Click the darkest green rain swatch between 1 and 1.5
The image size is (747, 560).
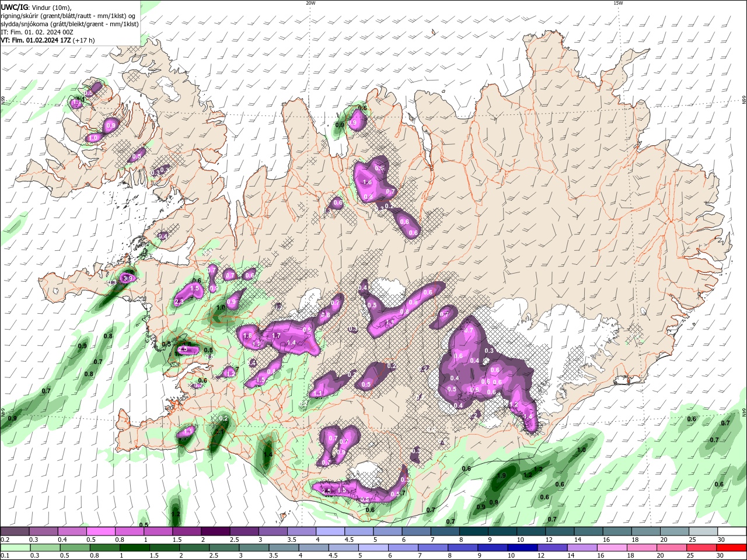pos(134,548)
